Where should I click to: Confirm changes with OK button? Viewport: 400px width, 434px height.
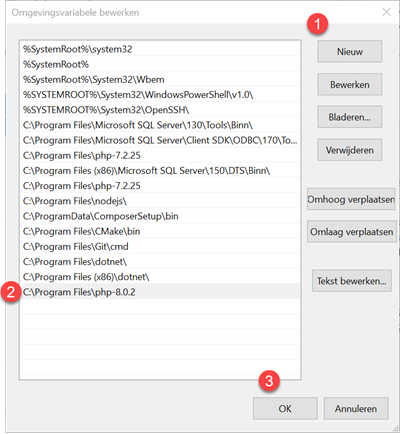click(x=285, y=408)
